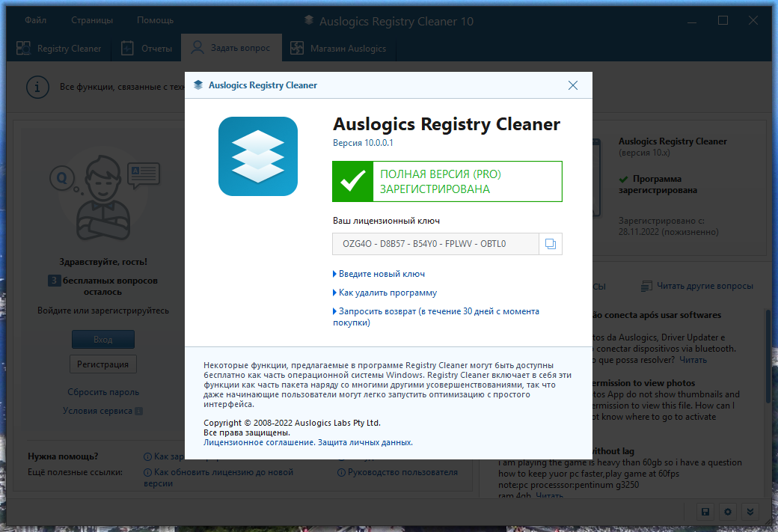Click 'Copyright © 2008-2022 Auslogics Labs' text

[292, 423]
